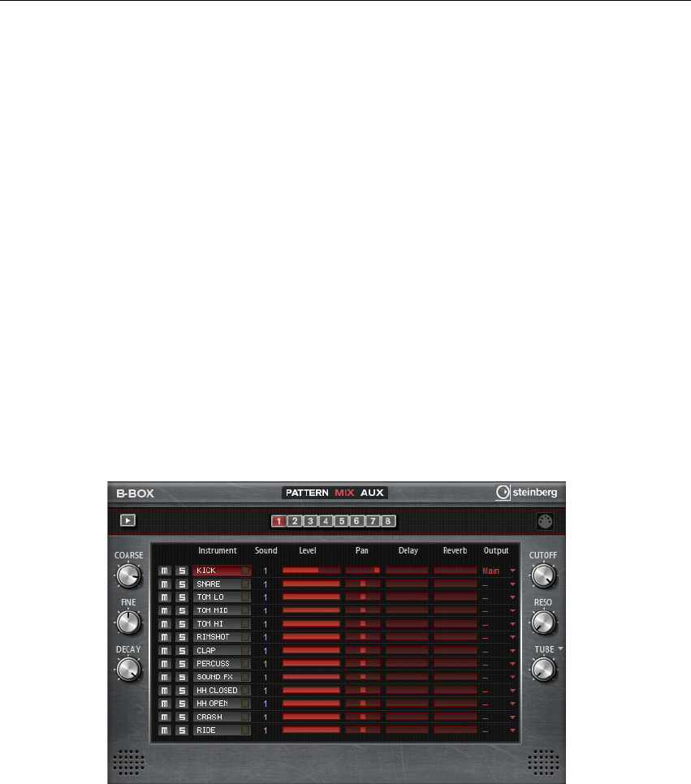This screenshot has width=691, height=784.
Task: Select pattern 7
Action: [x=372, y=521]
